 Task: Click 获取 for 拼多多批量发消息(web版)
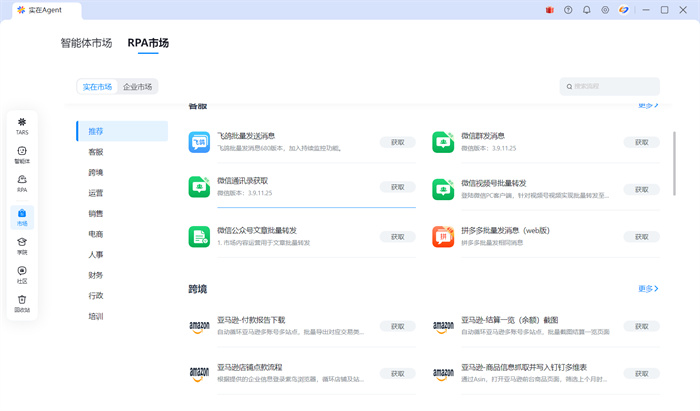pyautogui.click(x=641, y=236)
